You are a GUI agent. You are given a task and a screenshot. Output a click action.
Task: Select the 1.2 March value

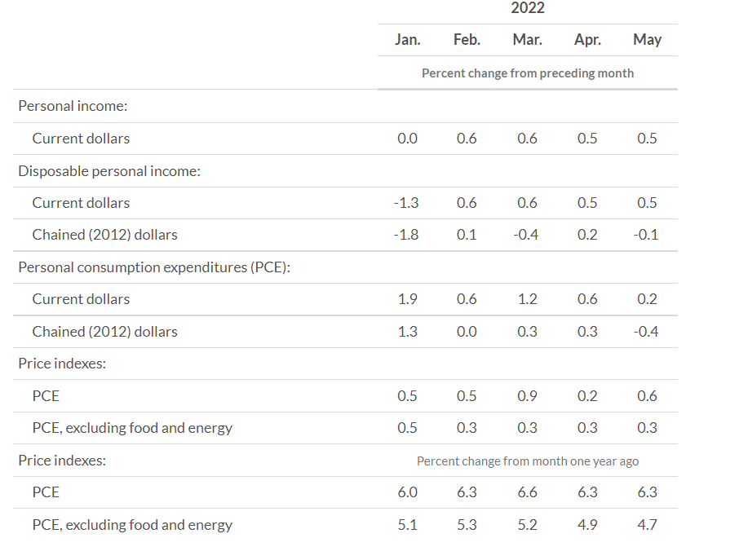[x=527, y=299]
